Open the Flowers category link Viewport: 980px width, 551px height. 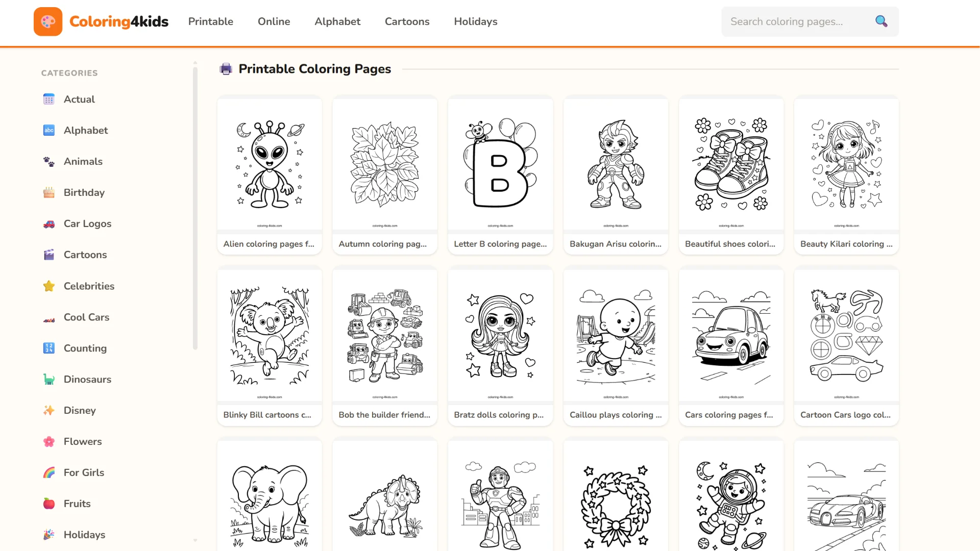point(83,441)
